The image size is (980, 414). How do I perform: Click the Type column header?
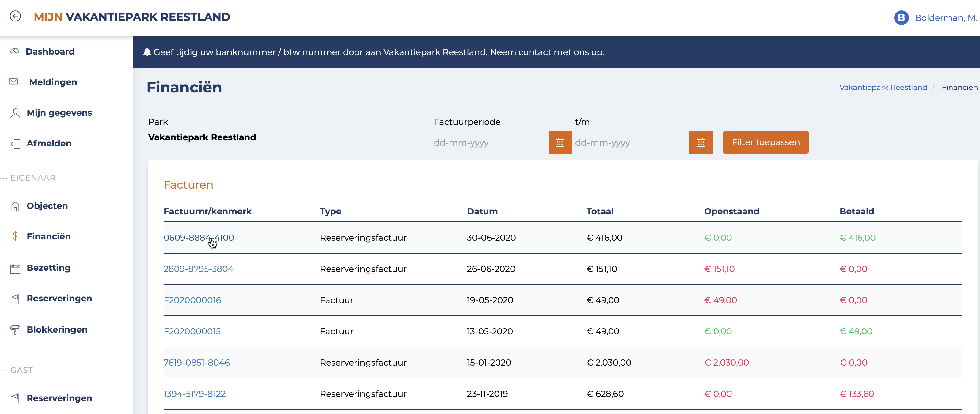point(330,211)
